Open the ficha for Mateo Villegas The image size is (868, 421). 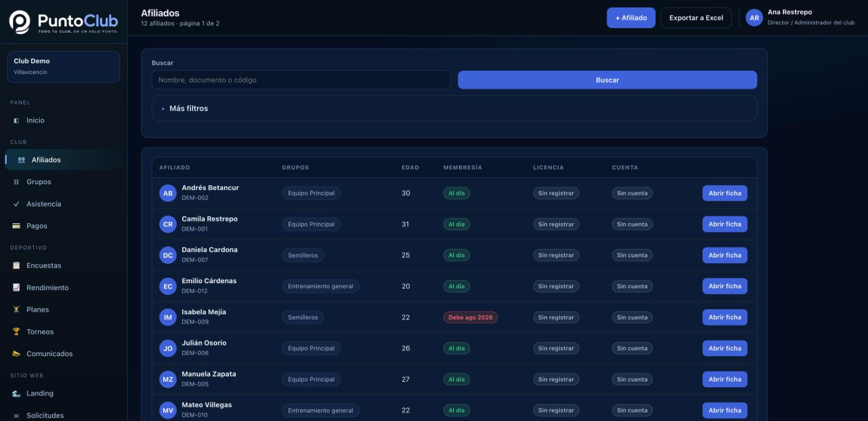click(x=725, y=410)
